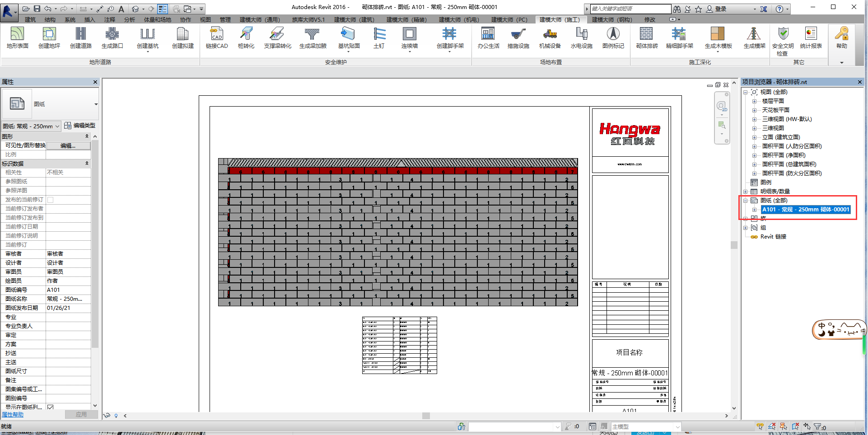Open the 图纸: 常规 - 250mm dropdown
868x435 pixels.
tap(31, 126)
